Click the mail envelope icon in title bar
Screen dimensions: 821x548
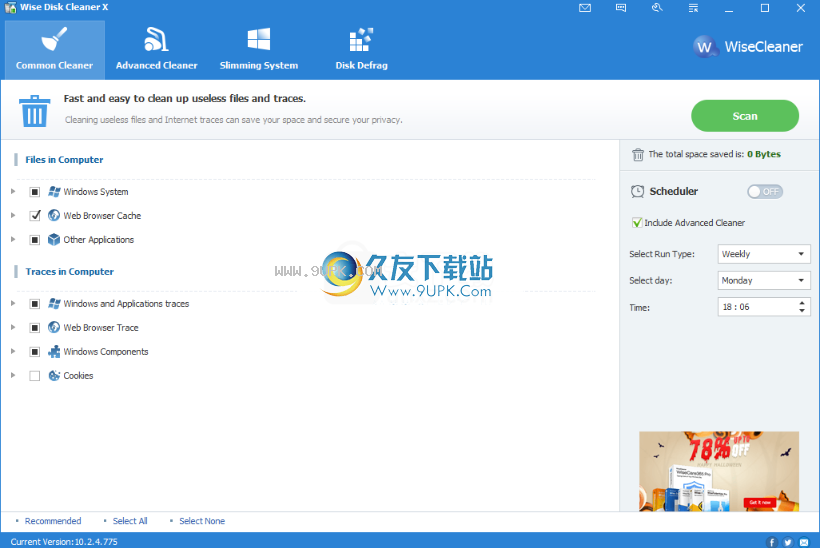coord(585,8)
